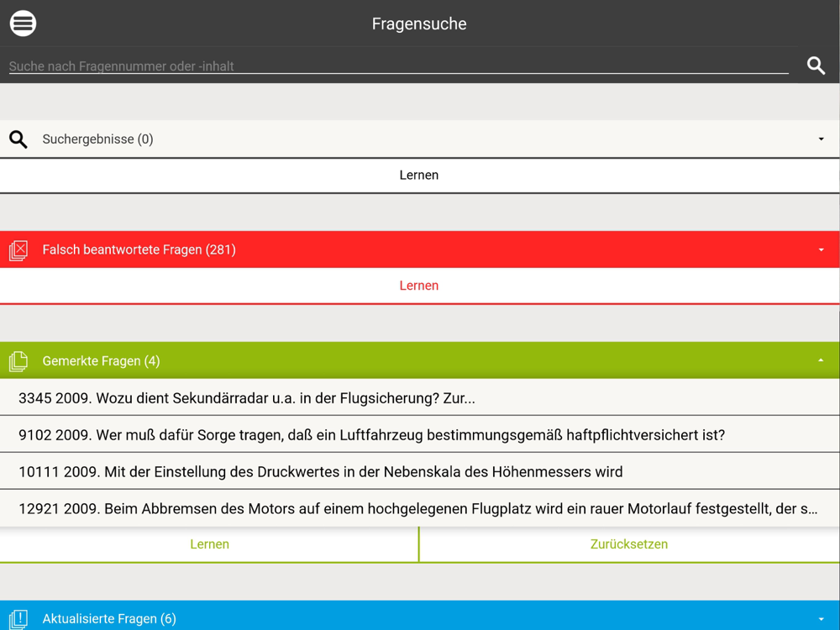Click the Aktualisierte Fragen icon

point(18,619)
